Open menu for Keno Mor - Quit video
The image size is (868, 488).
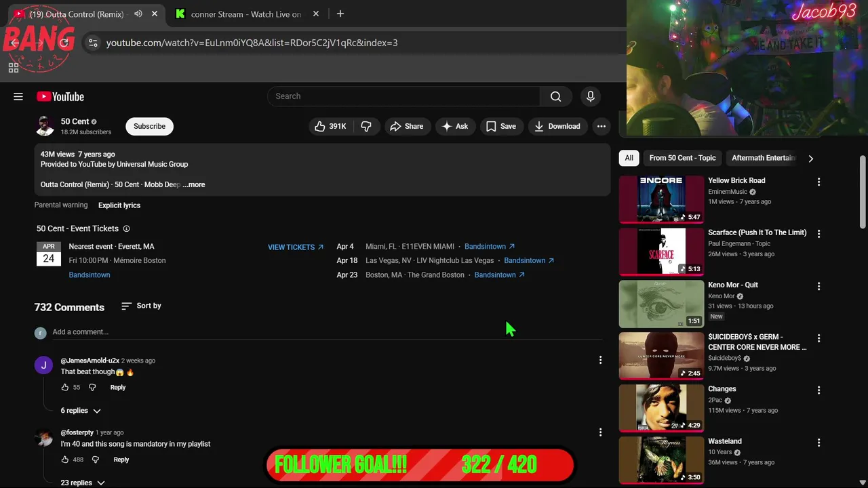click(x=818, y=286)
